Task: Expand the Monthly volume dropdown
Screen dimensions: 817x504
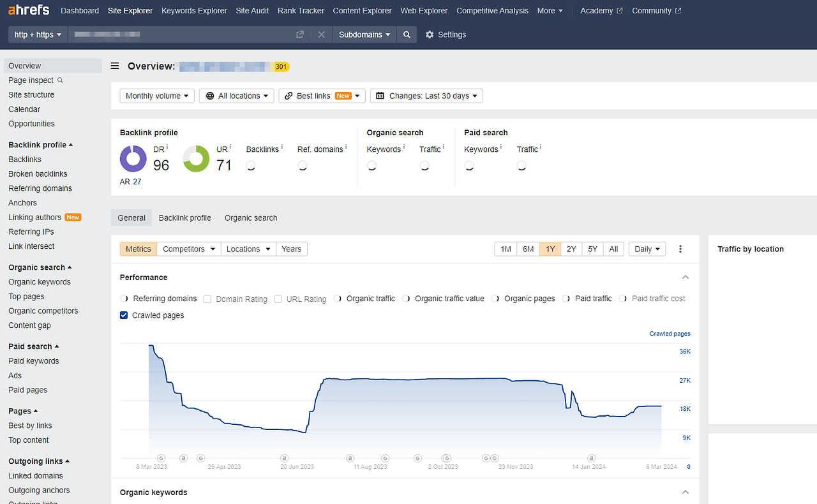Action: 157,96
